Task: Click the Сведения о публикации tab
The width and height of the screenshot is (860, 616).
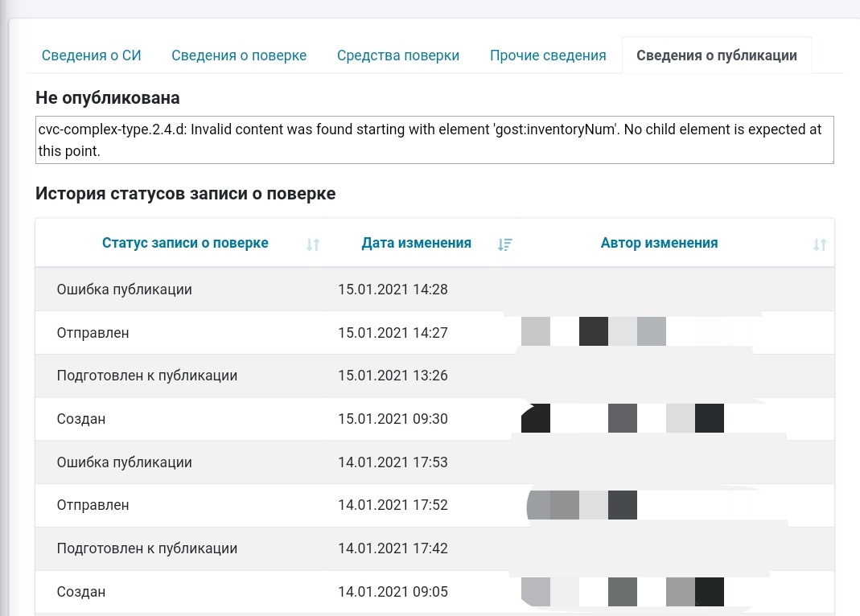Action: click(716, 55)
